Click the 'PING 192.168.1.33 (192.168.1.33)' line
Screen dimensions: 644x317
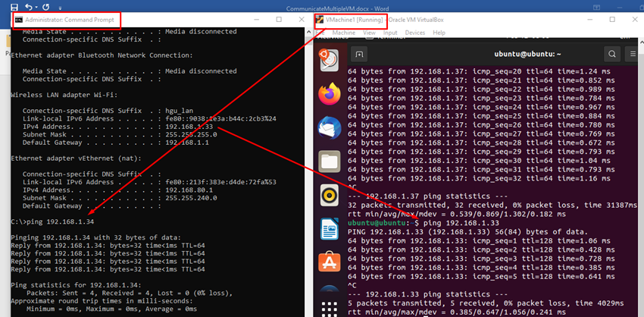tap(467, 232)
